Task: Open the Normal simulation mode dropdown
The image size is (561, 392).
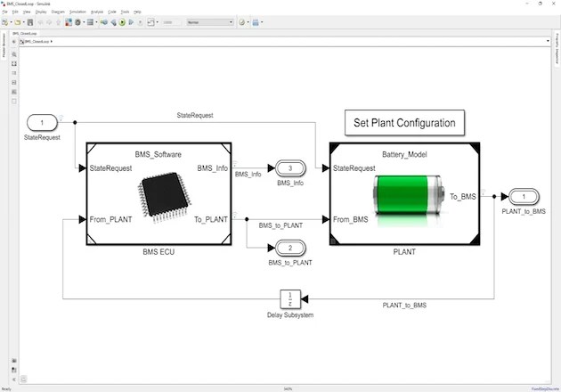Action: click(x=210, y=22)
